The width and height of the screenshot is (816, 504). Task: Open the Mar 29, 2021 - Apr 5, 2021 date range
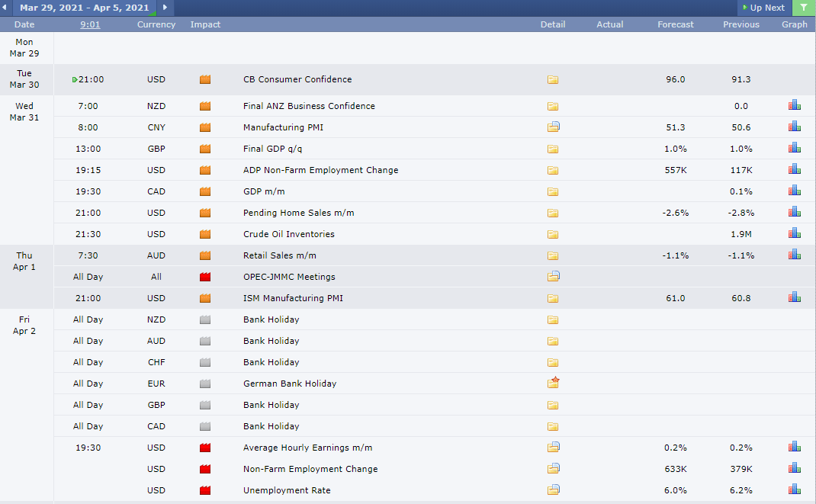coord(85,8)
